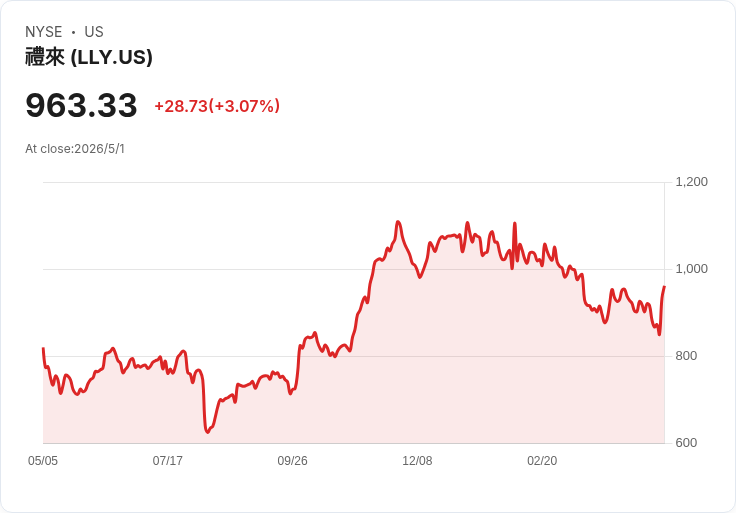
Task: Click the At close:2026/5/1 timestamp
Action: tap(75, 149)
